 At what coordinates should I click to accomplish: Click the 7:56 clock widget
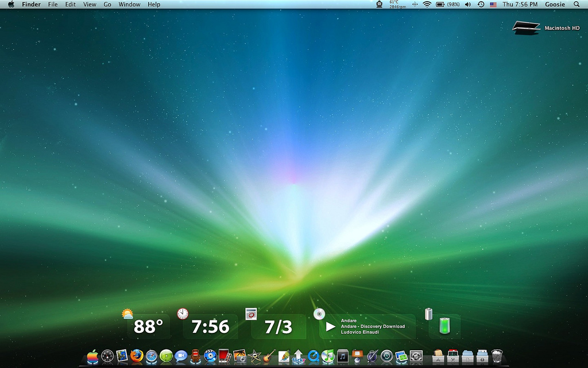click(x=210, y=327)
